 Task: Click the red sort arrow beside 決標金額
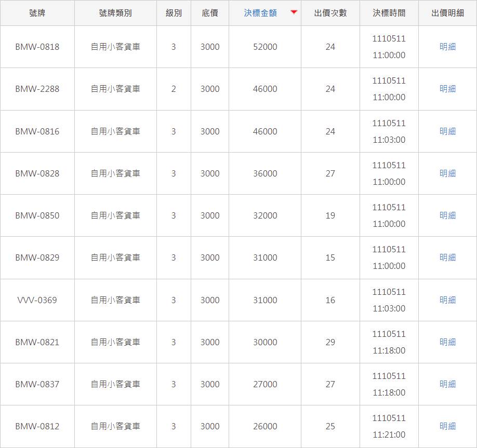[x=294, y=12]
